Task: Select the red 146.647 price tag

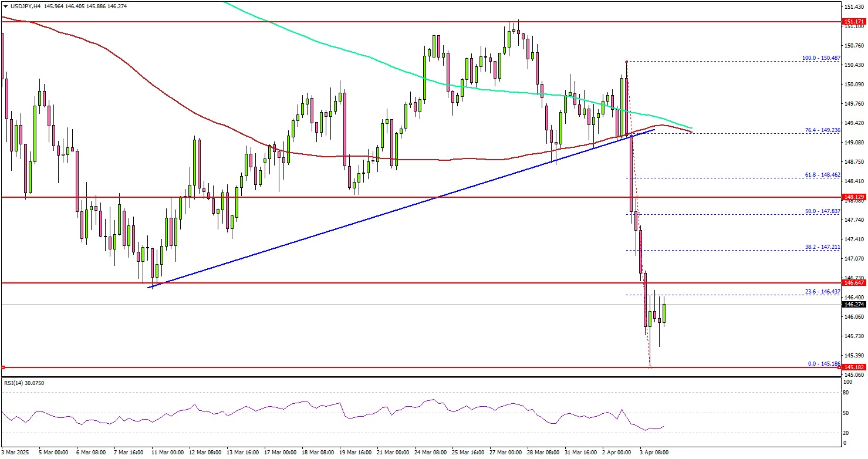Action: (x=855, y=282)
